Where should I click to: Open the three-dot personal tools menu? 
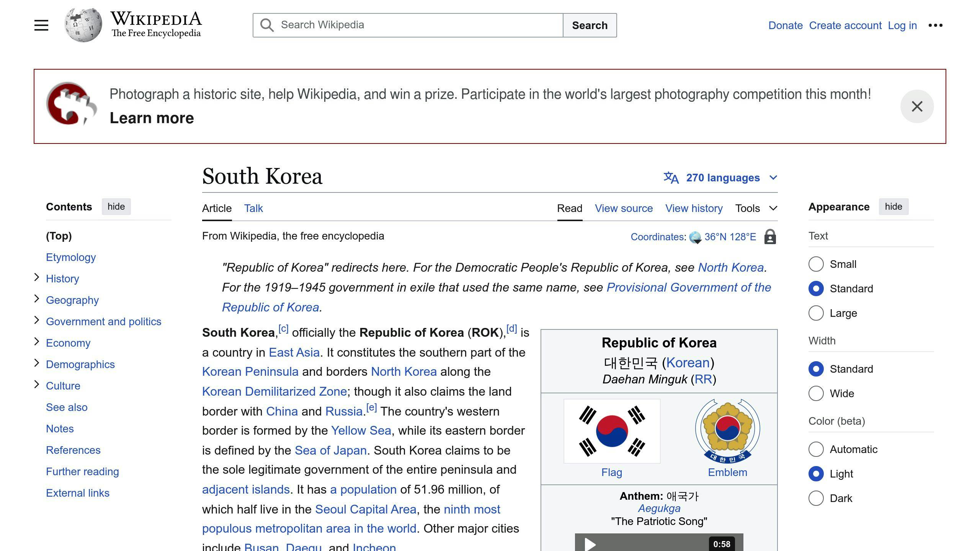pyautogui.click(x=935, y=25)
